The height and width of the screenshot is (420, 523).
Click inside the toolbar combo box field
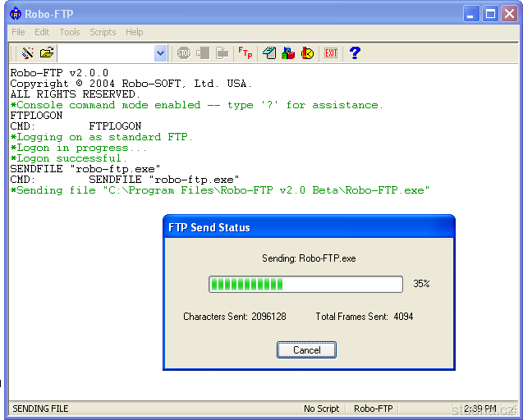pos(105,53)
